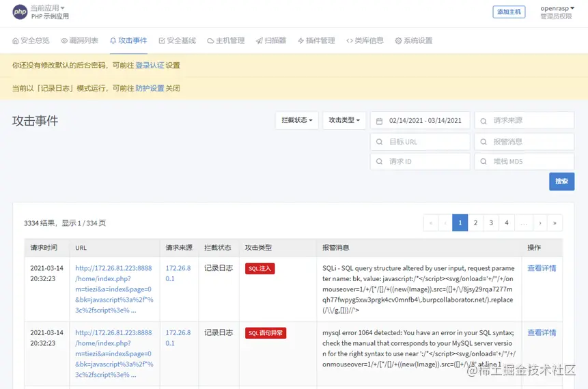Focus the 请求 ID search field
This screenshot has width=588, height=389.
tap(420, 162)
